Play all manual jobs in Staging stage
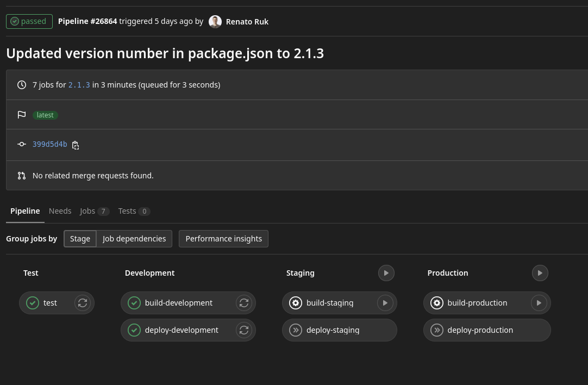 (386, 273)
